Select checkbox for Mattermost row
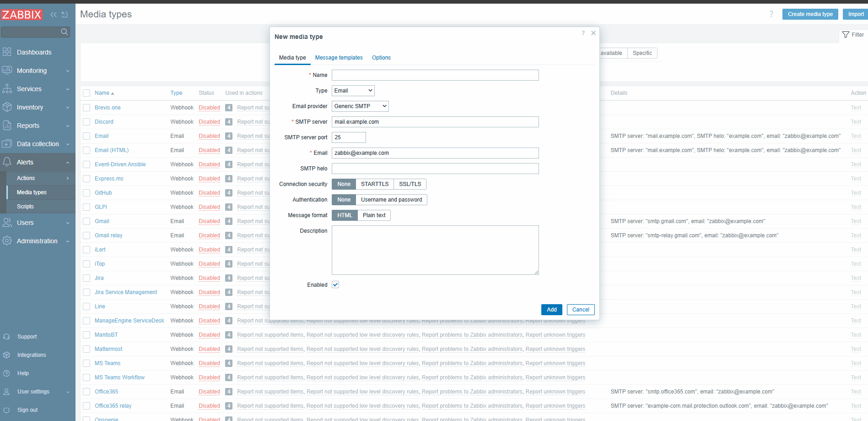Screen dimensions: 868x421 click(x=86, y=349)
